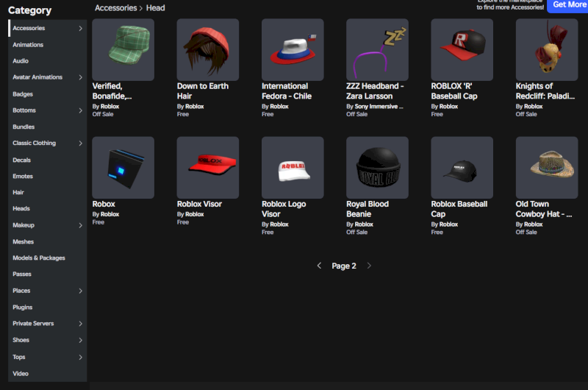Select the Plugins category
Image resolution: width=588 pixels, height=390 pixels.
(22, 307)
